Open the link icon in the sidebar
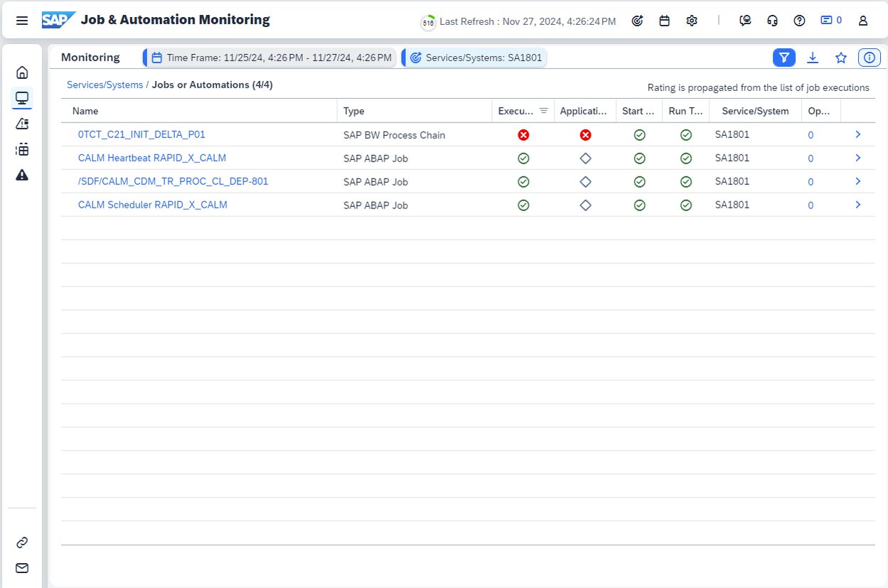 [22, 542]
